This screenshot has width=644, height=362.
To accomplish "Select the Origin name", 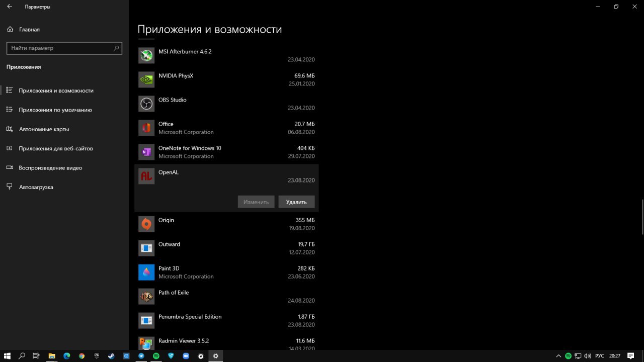I will (x=166, y=220).
